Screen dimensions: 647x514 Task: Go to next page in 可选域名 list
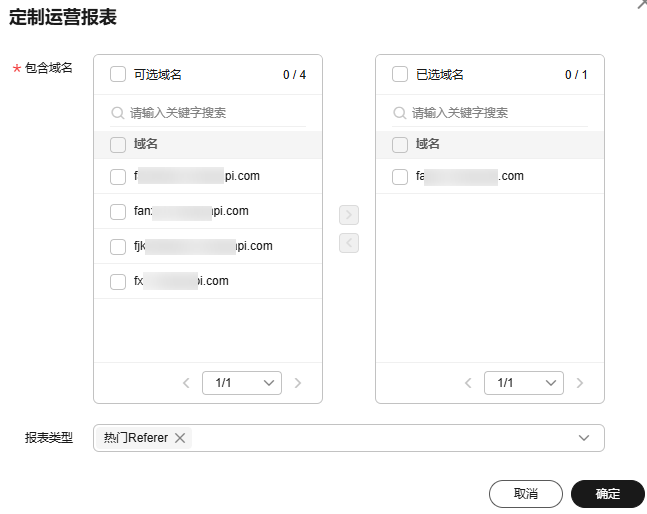coord(298,383)
